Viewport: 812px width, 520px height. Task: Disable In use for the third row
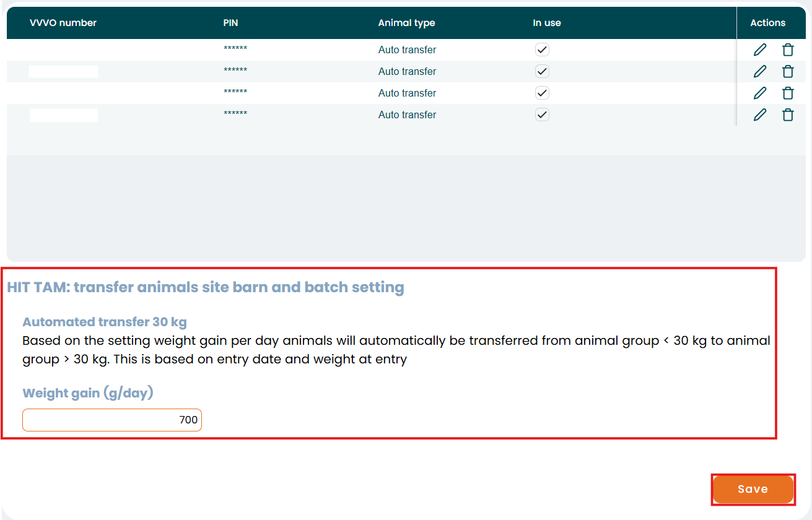coord(542,93)
